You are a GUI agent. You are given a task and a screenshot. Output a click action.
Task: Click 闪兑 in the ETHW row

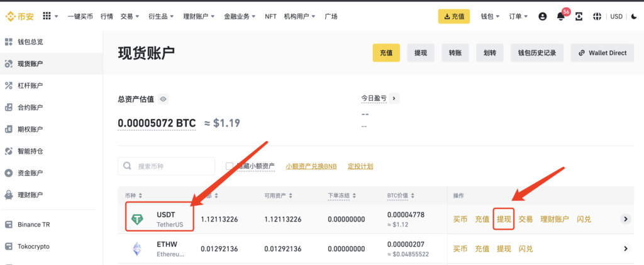click(x=526, y=249)
